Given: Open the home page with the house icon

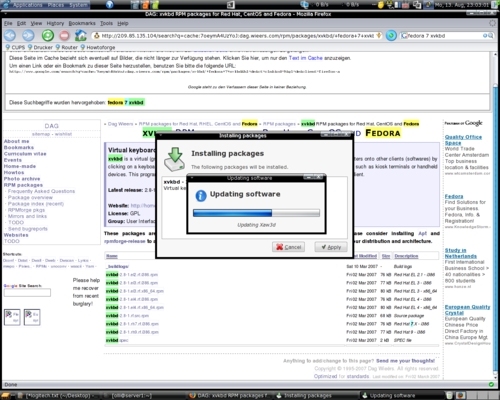Looking at the screenshot, I should (80, 35).
